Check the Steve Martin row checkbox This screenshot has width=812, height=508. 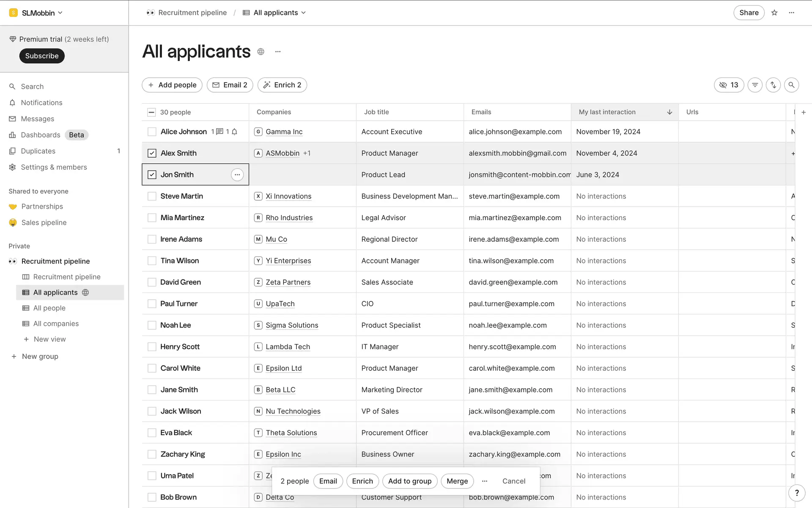152,196
